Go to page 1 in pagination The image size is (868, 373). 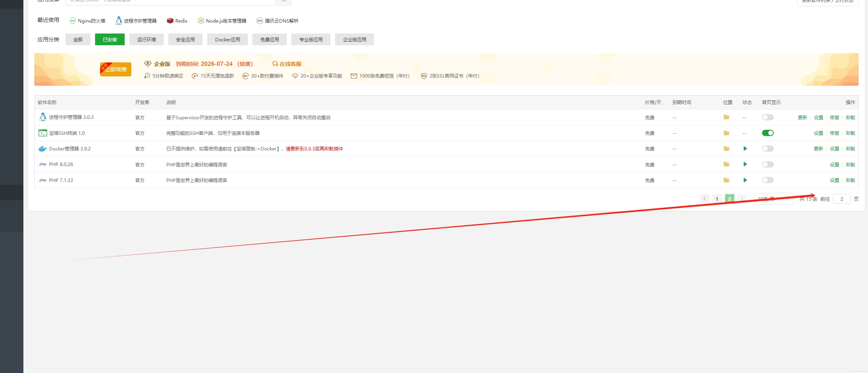tap(717, 198)
